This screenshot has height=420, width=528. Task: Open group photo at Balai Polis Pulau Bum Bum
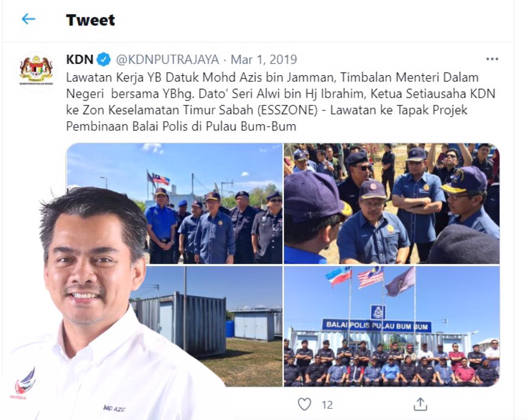pyautogui.click(x=392, y=326)
